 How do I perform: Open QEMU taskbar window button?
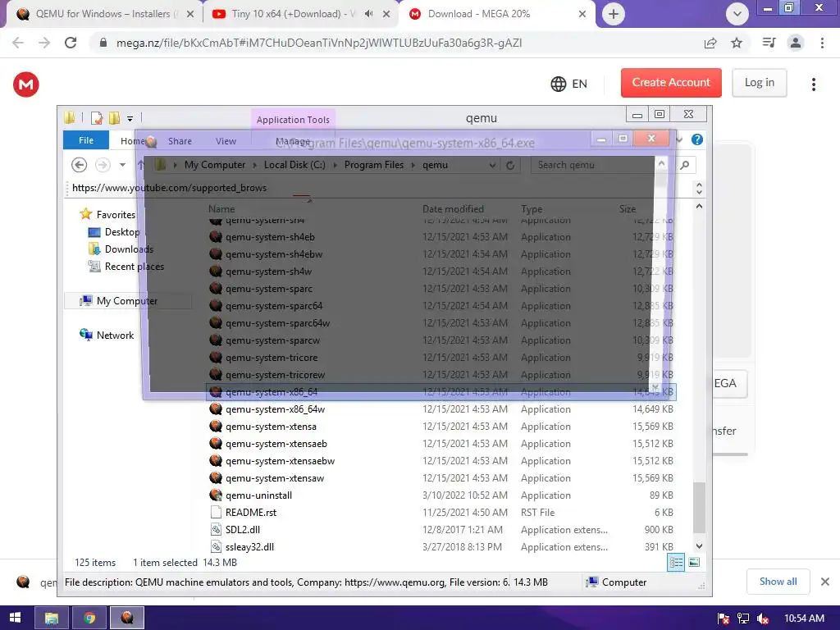tap(127, 619)
